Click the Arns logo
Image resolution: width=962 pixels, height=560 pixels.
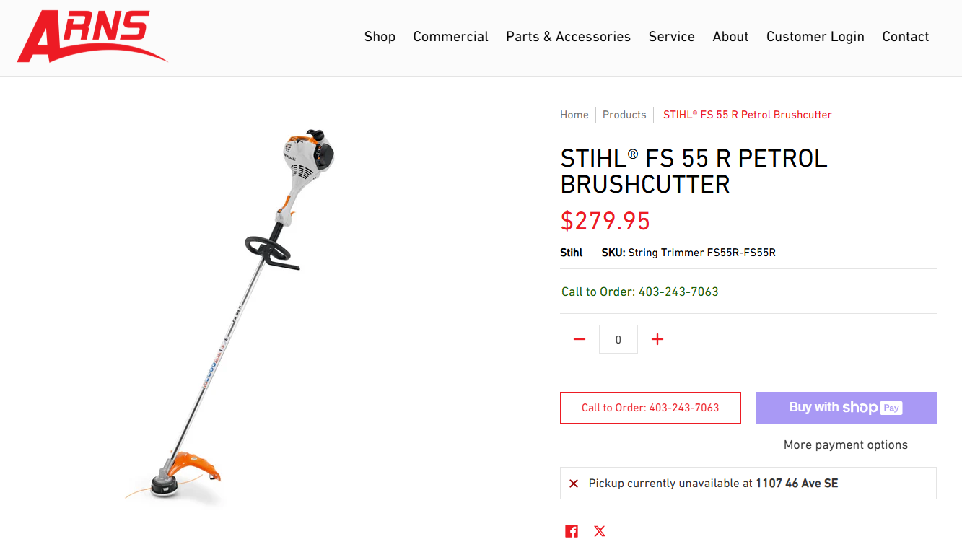click(91, 36)
